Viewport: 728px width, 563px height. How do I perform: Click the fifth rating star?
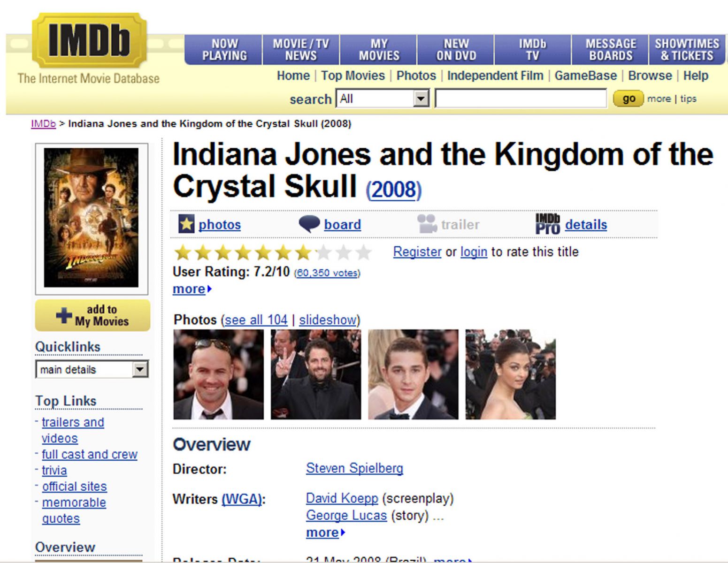[x=263, y=252]
